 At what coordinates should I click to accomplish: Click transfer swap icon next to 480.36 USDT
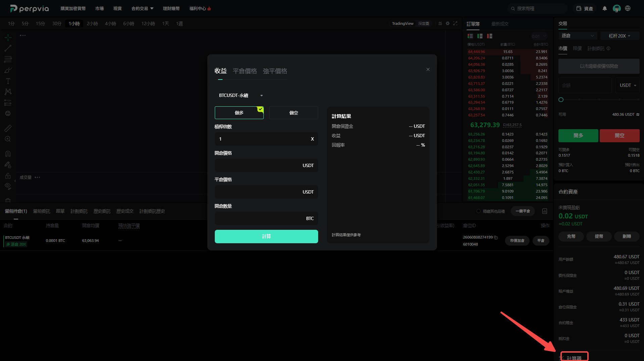(638, 114)
